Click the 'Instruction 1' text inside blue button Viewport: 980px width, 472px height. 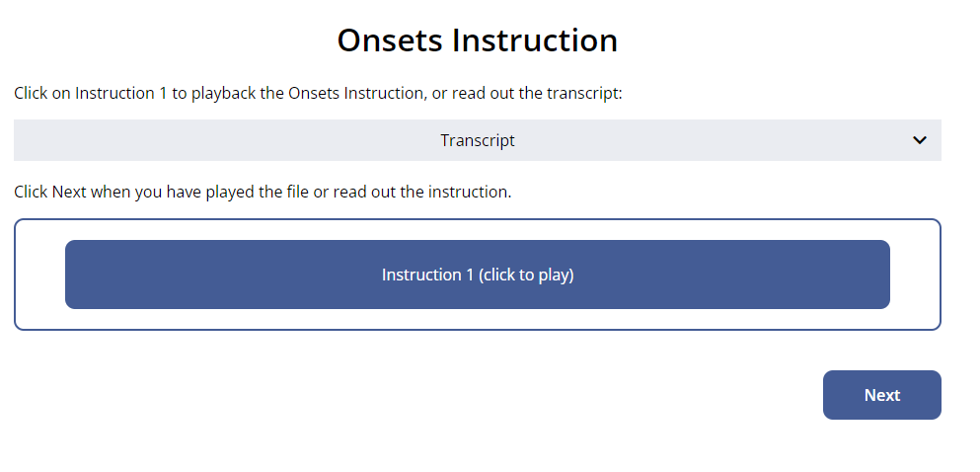coord(428,275)
